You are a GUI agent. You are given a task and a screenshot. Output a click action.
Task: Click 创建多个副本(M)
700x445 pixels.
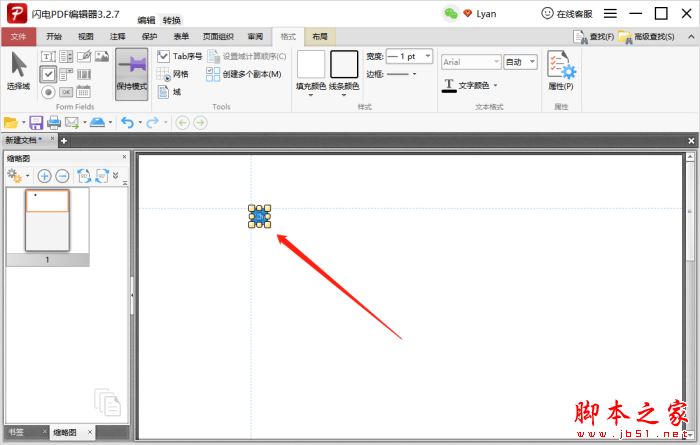click(244, 74)
